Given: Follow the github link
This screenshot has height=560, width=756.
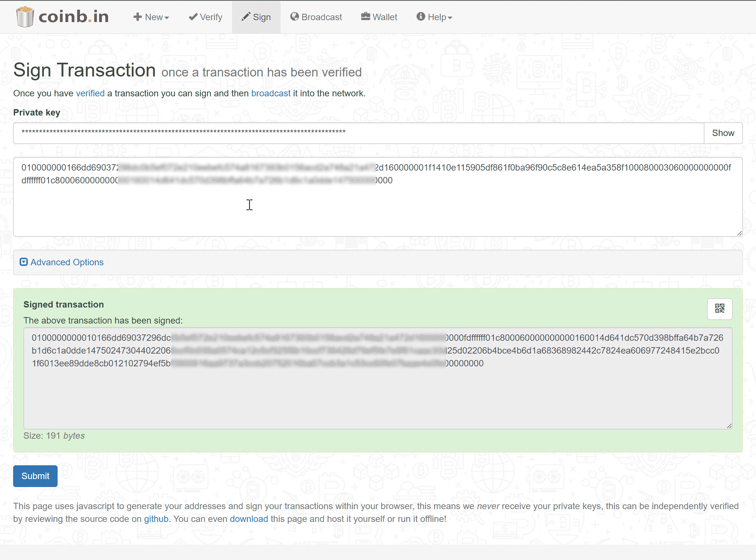Looking at the screenshot, I should (x=156, y=519).
